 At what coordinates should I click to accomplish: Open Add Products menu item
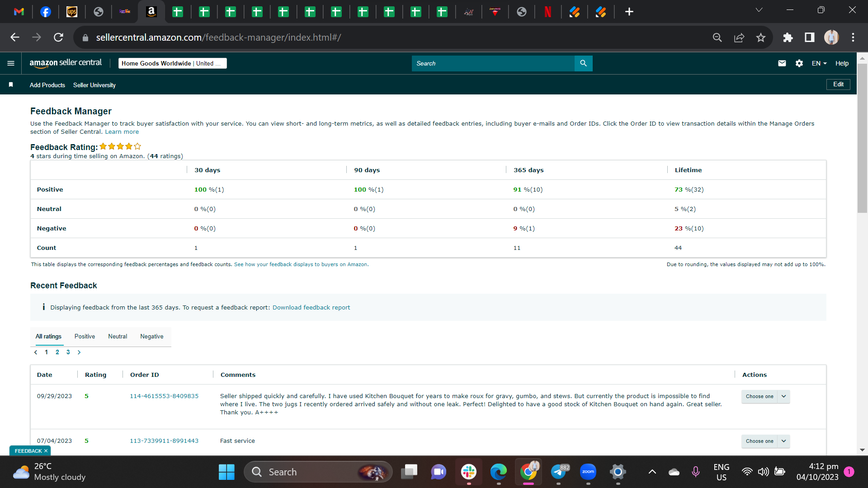(x=47, y=85)
